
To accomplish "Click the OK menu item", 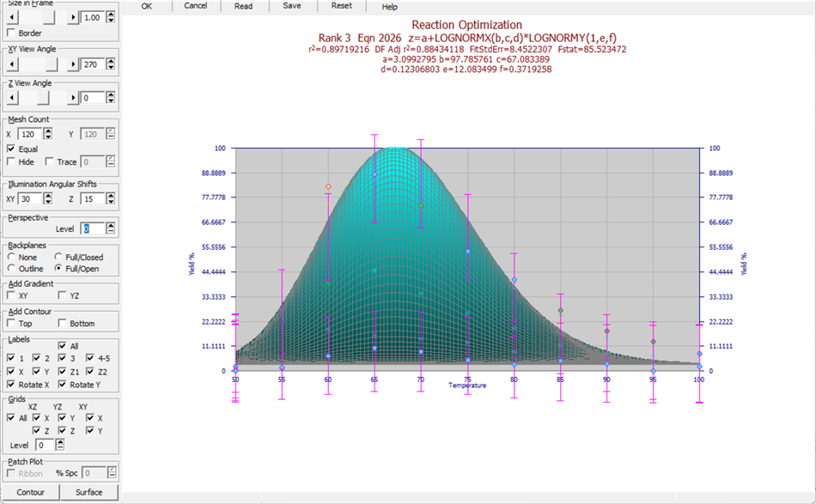I will tap(147, 6).
